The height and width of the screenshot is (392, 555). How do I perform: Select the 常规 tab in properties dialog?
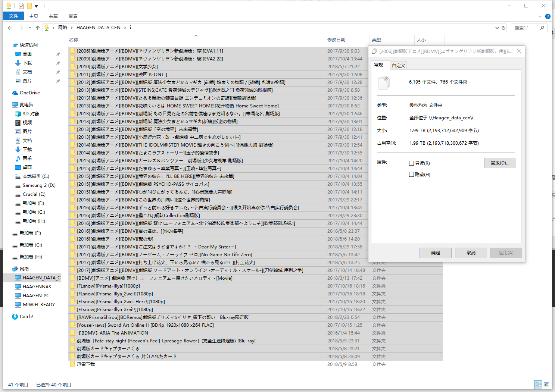[x=378, y=65]
